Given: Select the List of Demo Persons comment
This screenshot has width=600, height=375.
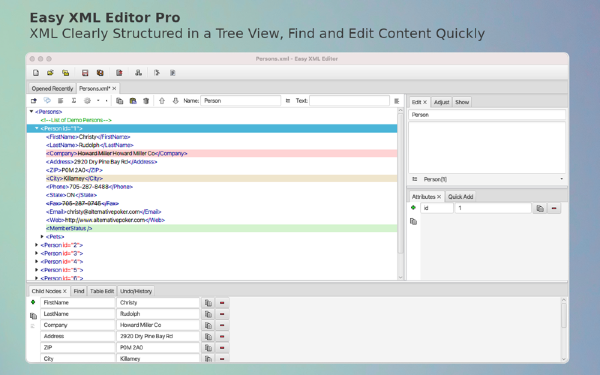Looking at the screenshot, I should [x=76, y=120].
